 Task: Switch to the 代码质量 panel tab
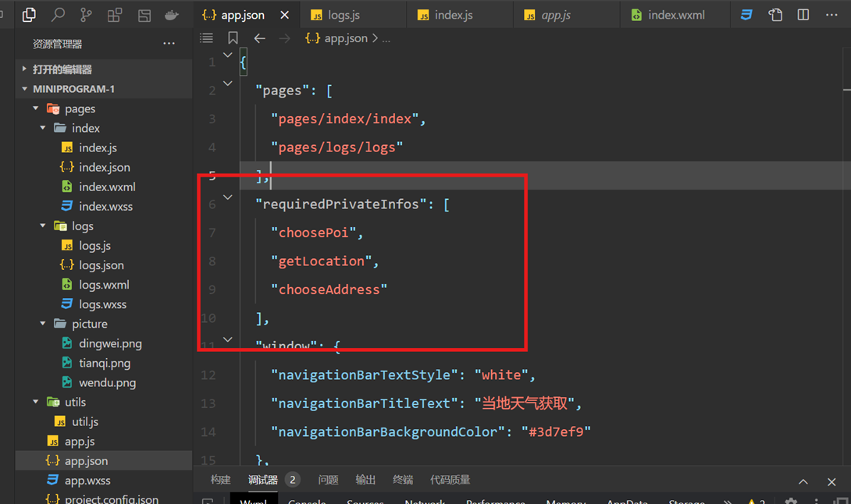(450, 480)
